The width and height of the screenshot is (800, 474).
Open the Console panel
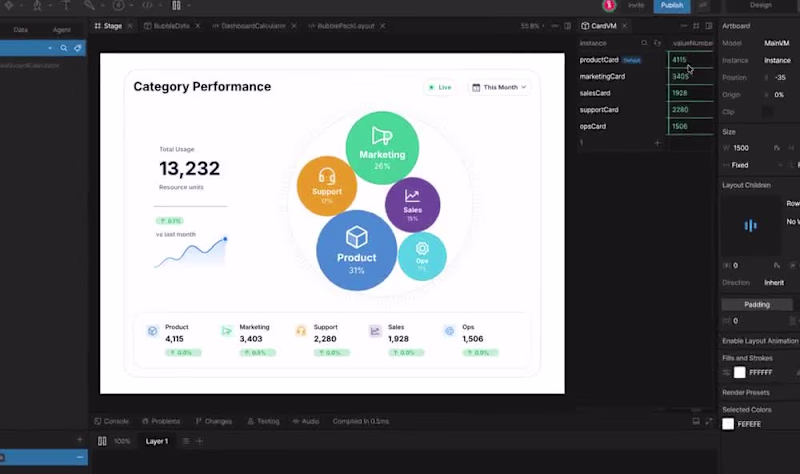(x=112, y=421)
